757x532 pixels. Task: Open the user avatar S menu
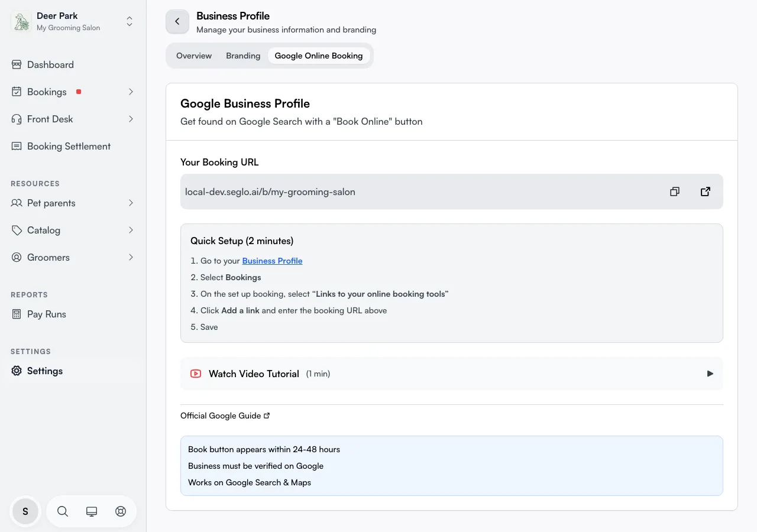click(25, 511)
